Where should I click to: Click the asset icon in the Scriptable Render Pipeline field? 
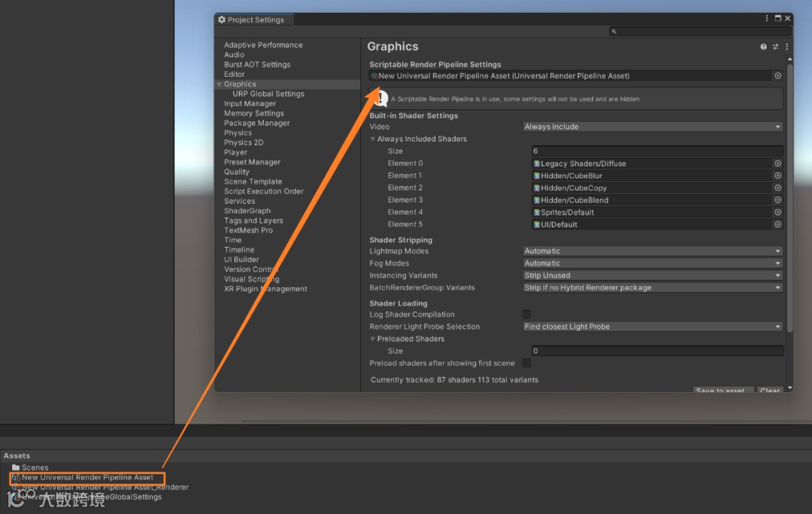point(374,76)
